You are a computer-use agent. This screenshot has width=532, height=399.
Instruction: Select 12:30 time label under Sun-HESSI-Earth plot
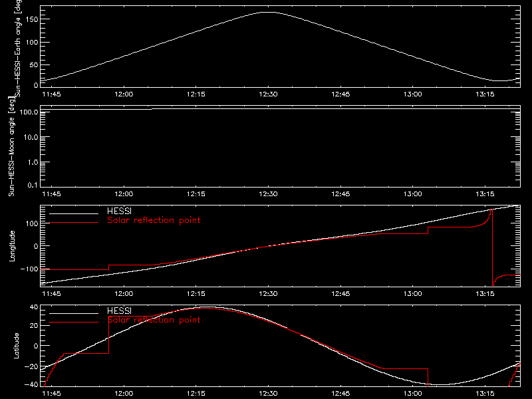click(268, 94)
